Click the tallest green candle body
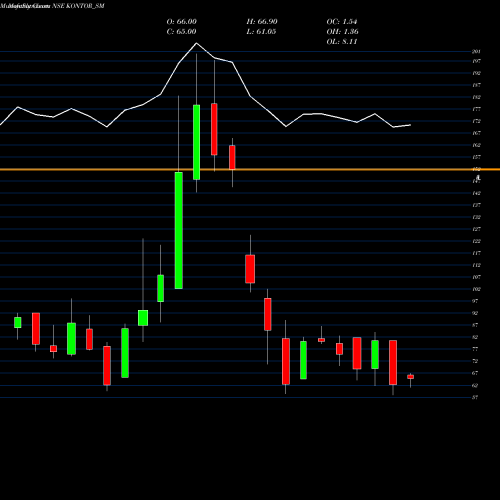Screen dimensions: 500x500 pos(179,230)
